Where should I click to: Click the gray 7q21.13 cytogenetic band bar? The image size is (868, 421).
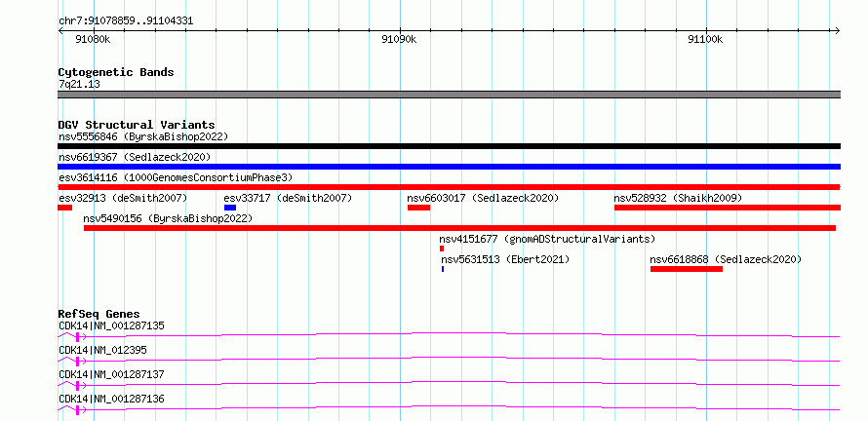click(x=449, y=95)
